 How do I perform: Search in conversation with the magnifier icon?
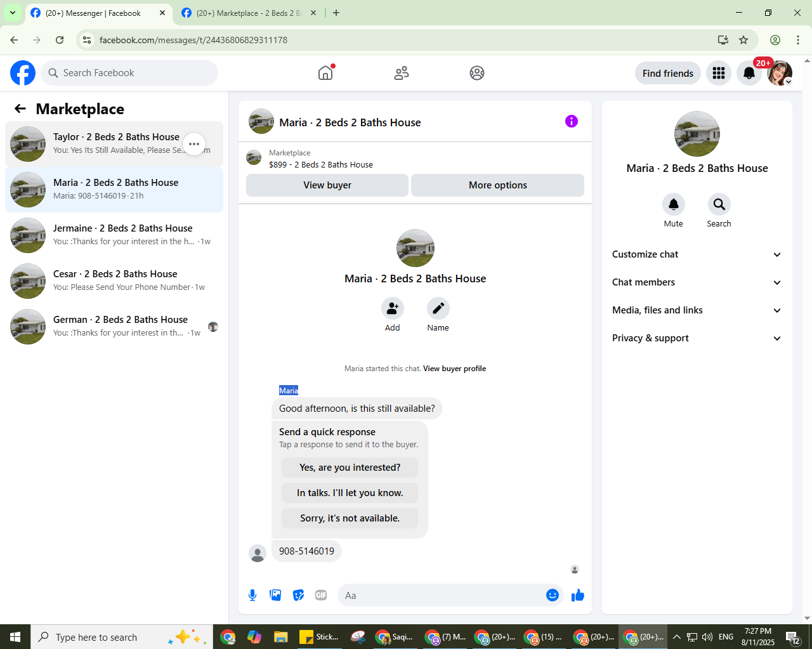[x=719, y=204]
